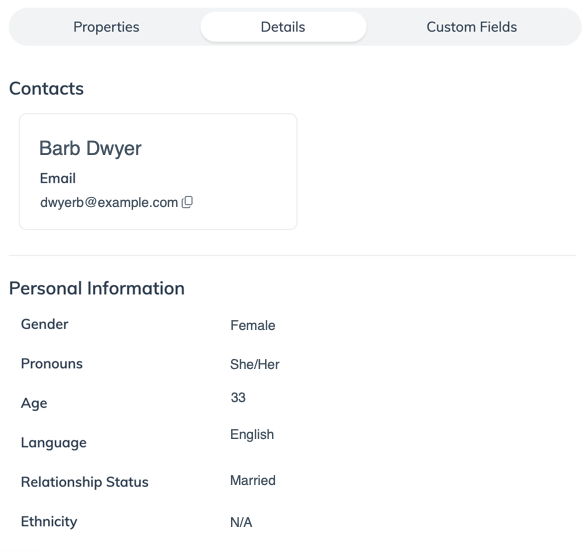Click the Gender value Female

(253, 325)
